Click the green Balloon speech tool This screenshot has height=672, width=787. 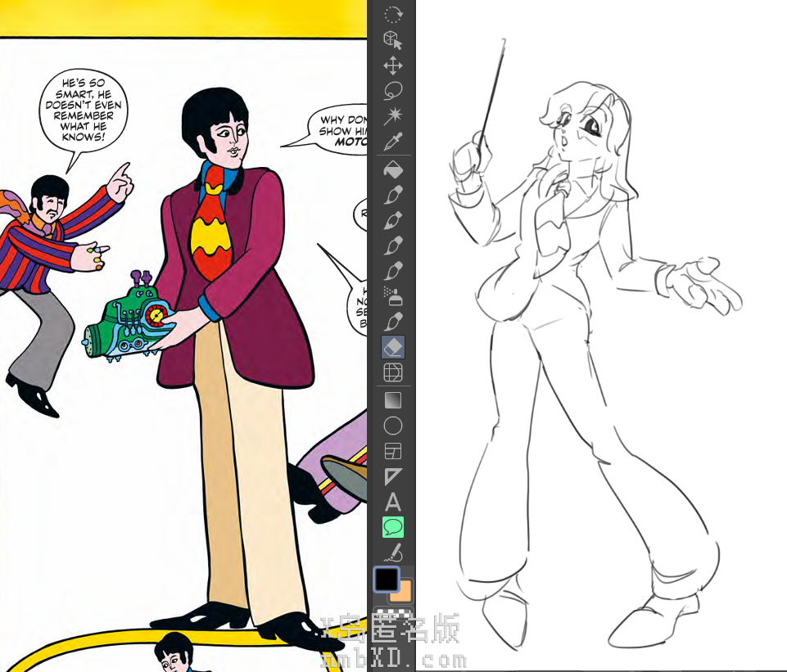(393, 527)
